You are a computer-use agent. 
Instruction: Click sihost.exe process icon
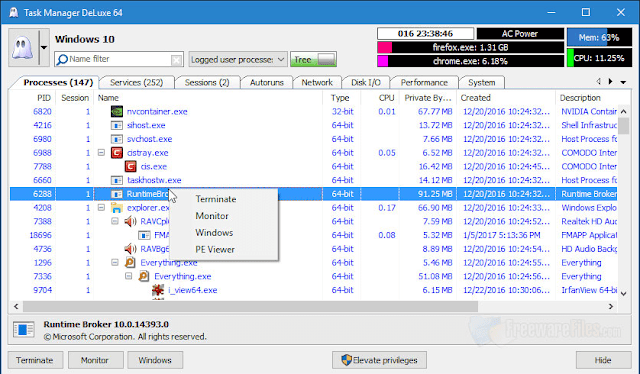[x=117, y=125]
